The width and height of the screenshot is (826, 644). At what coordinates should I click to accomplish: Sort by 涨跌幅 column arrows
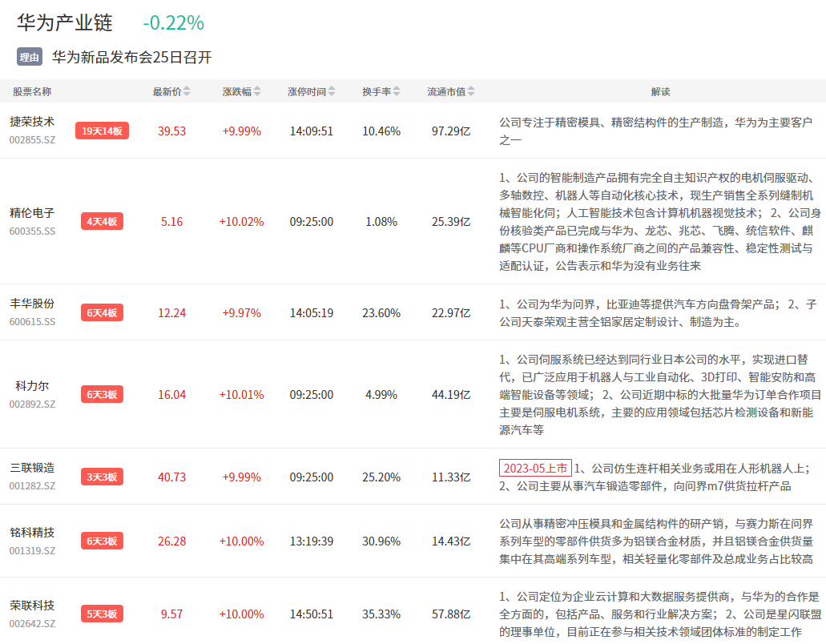tap(257, 91)
